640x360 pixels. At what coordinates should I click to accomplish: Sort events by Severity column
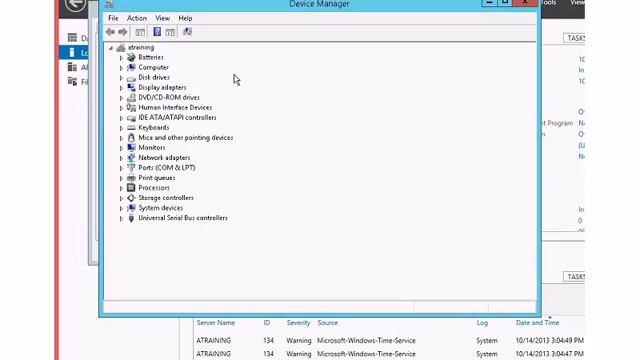(298, 323)
